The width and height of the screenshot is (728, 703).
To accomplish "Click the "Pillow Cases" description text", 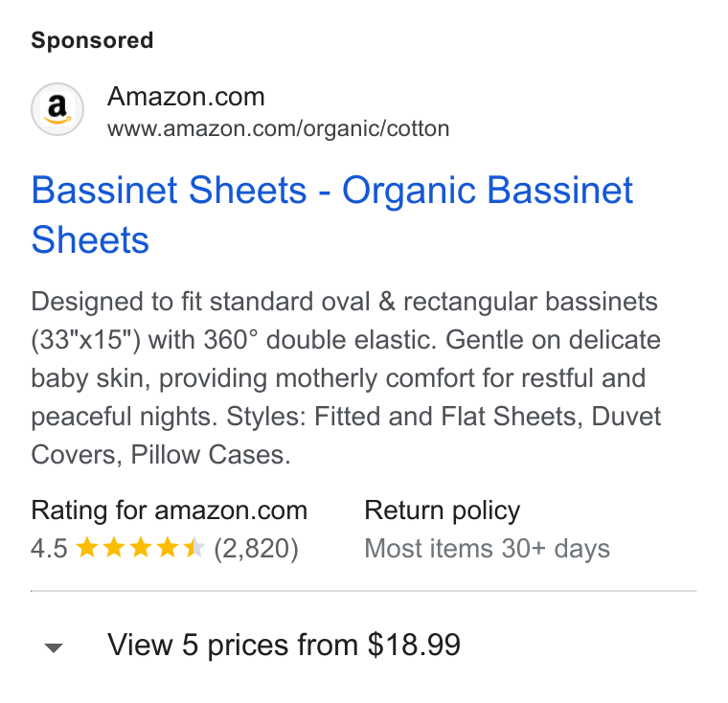I will point(211,455).
